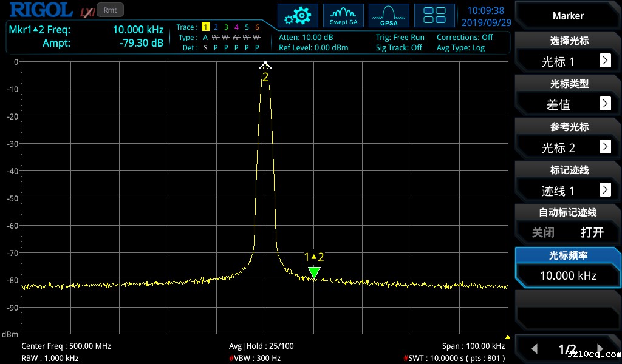Select the green 1▲2 delta marker triangle
Viewport: 622px width, 364px height.
tap(314, 273)
